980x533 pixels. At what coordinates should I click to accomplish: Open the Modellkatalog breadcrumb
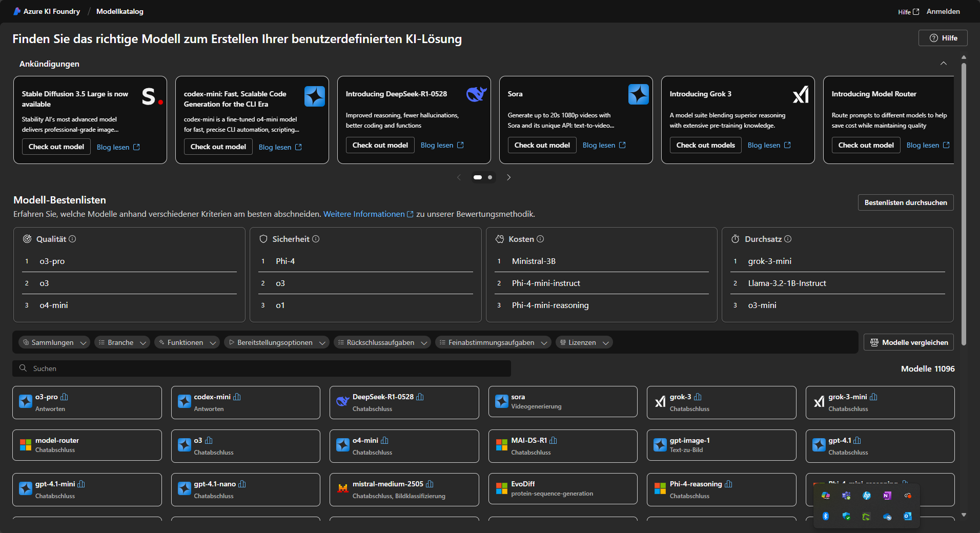[x=120, y=11]
